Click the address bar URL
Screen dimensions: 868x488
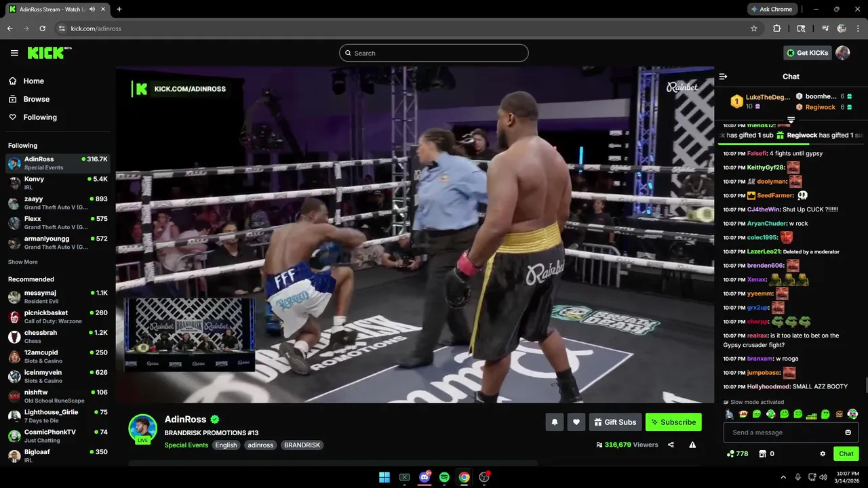point(96,28)
